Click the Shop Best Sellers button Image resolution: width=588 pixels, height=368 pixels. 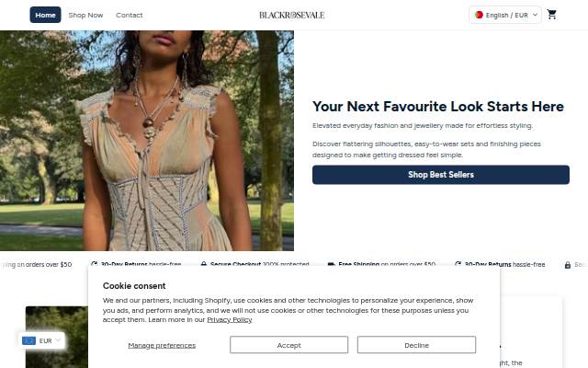441,175
